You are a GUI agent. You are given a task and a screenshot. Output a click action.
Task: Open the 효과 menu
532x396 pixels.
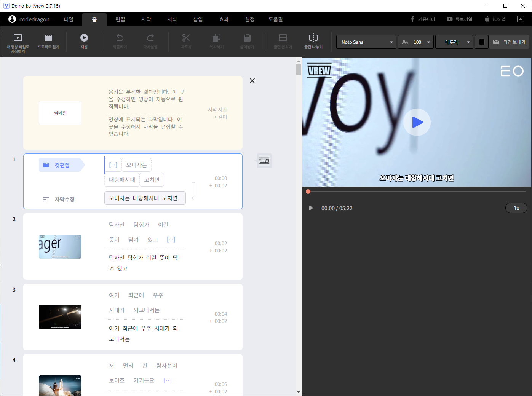pos(224,19)
